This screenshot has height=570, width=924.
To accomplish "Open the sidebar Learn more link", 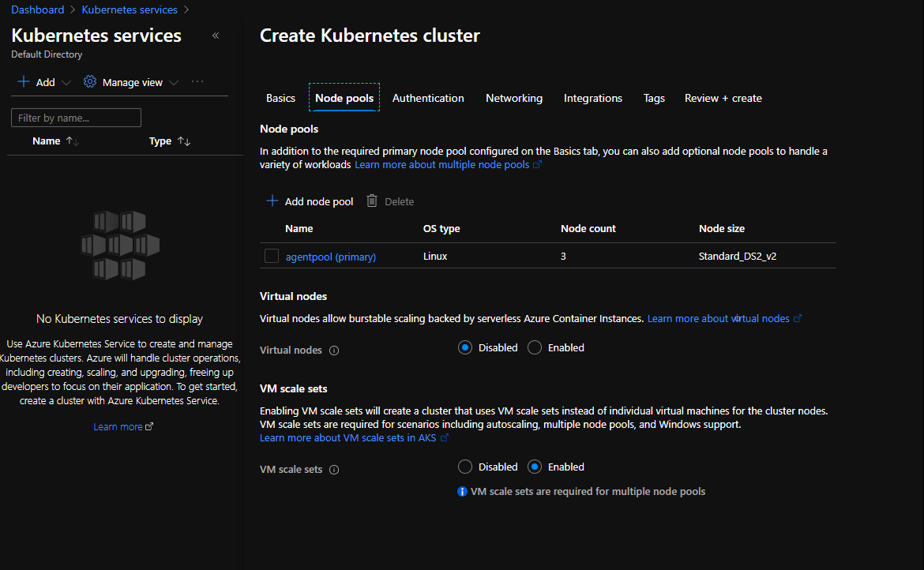I will click(118, 427).
